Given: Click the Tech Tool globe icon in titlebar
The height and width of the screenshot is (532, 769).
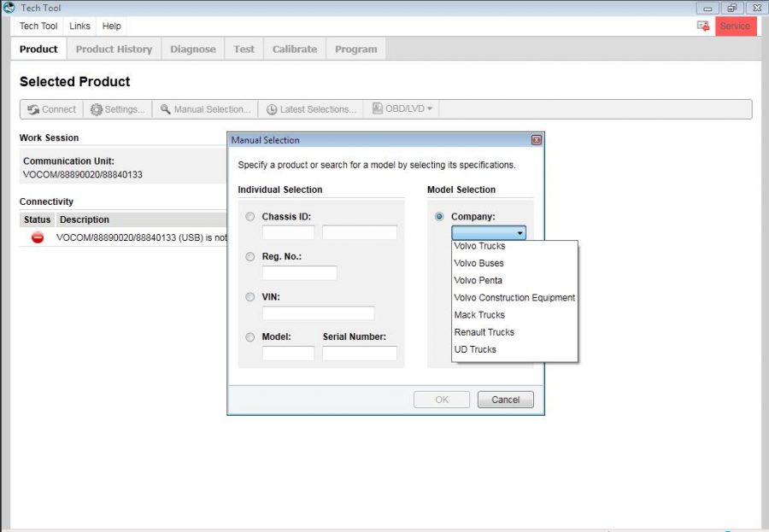Looking at the screenshot, I should coord(9,8).
